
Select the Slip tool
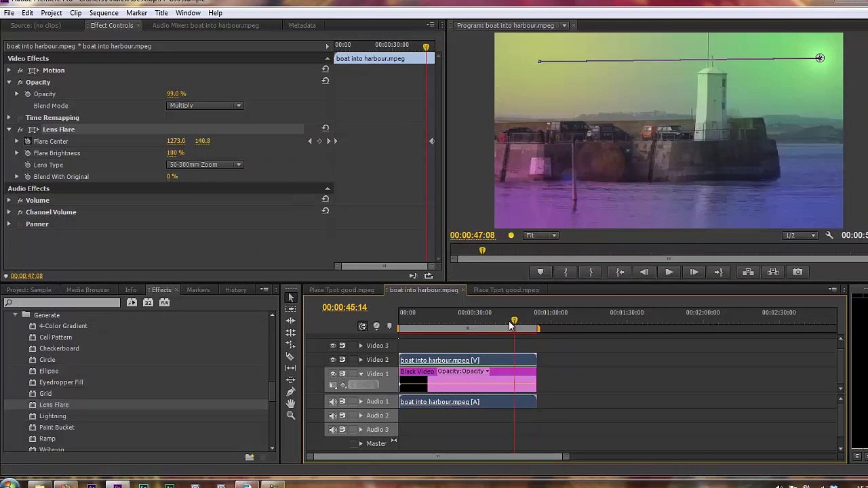pos(291,368)
